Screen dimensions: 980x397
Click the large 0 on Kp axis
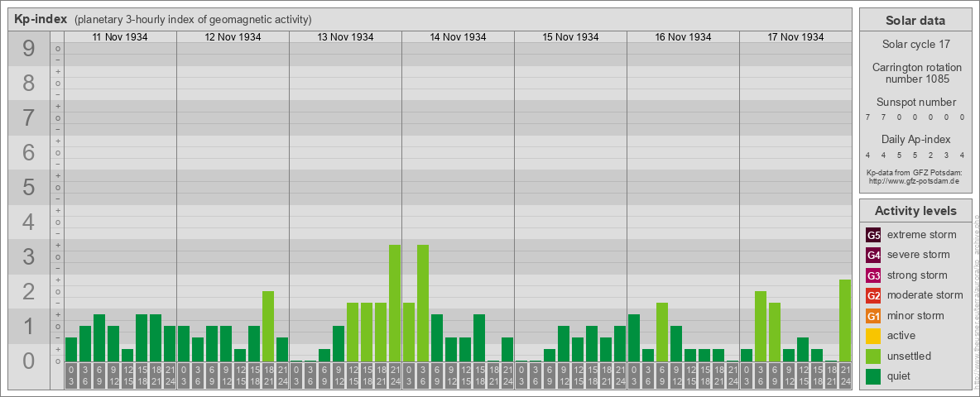(x=29, y=361)
